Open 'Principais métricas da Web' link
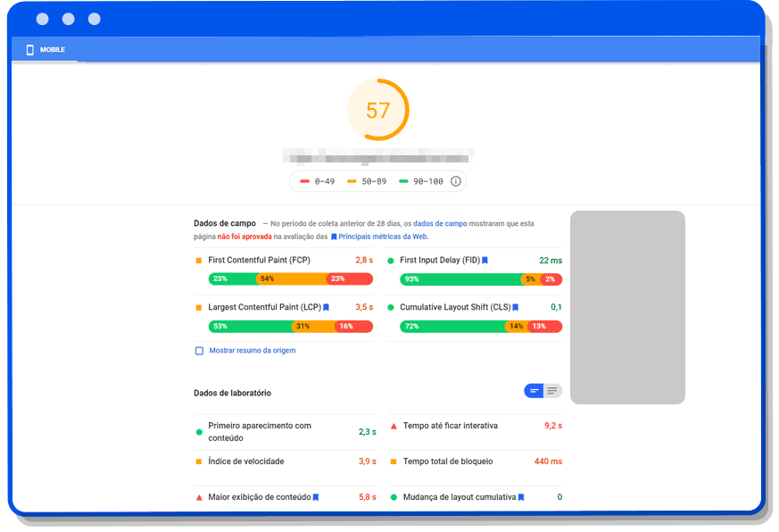Viewport: 779px width, 532px height. [x=383, y=237]
